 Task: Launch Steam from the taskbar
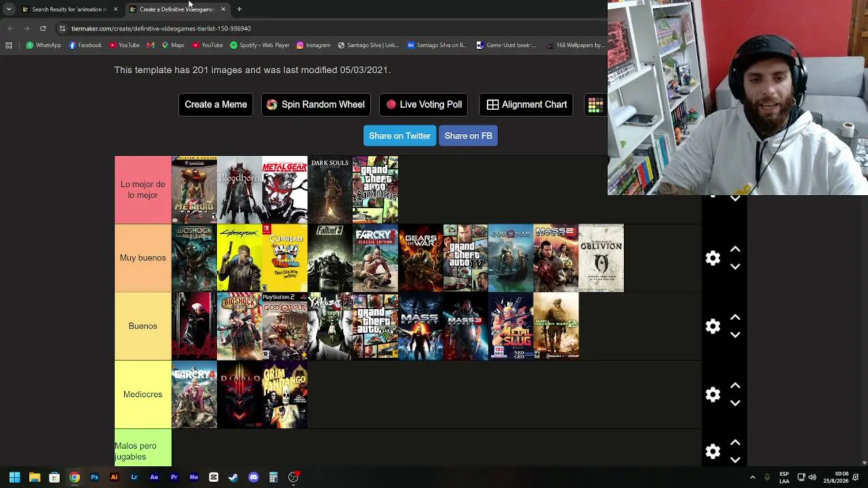pos(233,477)
